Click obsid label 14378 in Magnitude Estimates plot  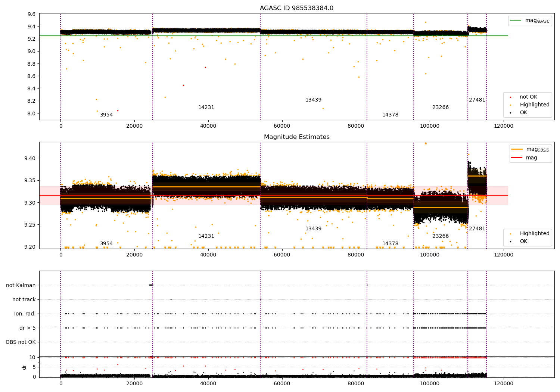point(390,244)
